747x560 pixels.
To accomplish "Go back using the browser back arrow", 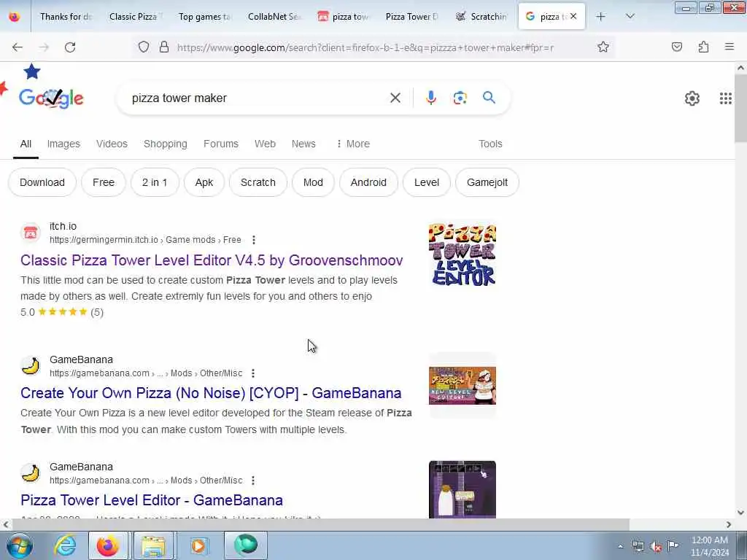I will point(18,47).
